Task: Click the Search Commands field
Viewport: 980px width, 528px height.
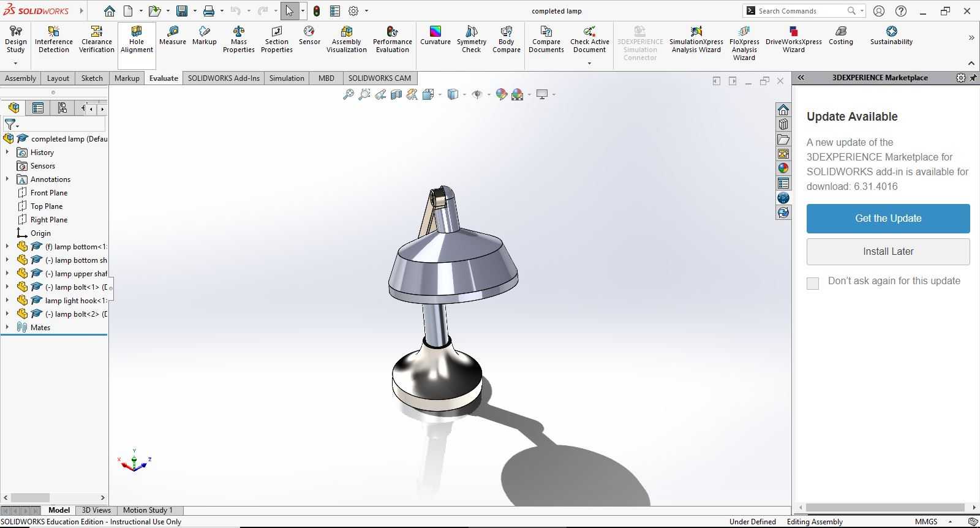Action: [x=803, y=11]
